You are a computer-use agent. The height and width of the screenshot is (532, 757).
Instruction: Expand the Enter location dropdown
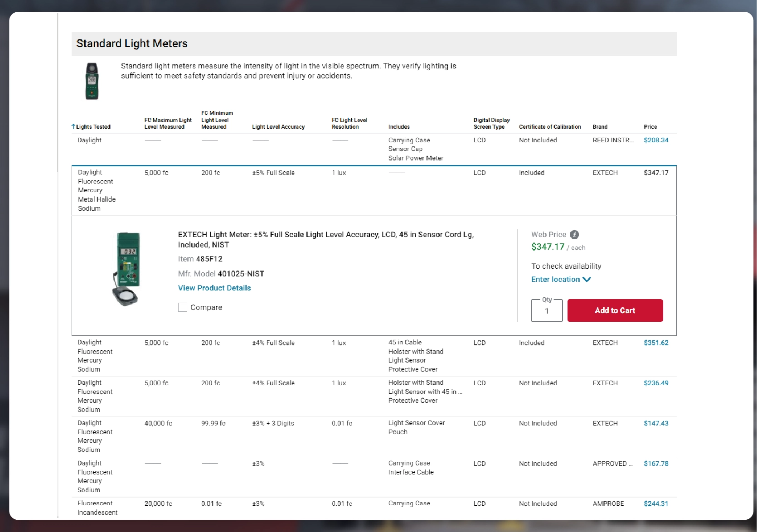(561, 279)
